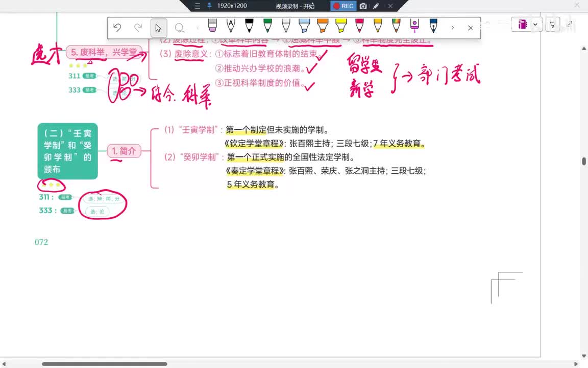Open the recorder hamburger menu

coord(198,6)
